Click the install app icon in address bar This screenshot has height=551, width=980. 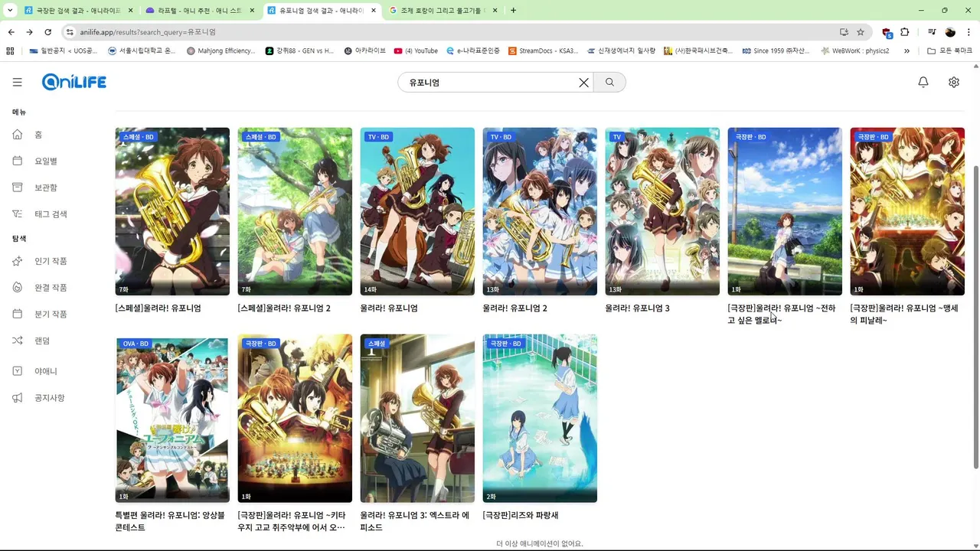coord(844,32)
